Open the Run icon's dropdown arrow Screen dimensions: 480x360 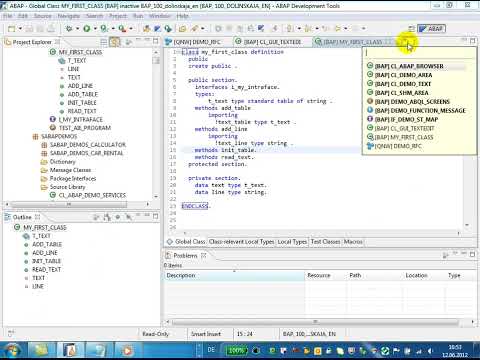coord(95,29)
